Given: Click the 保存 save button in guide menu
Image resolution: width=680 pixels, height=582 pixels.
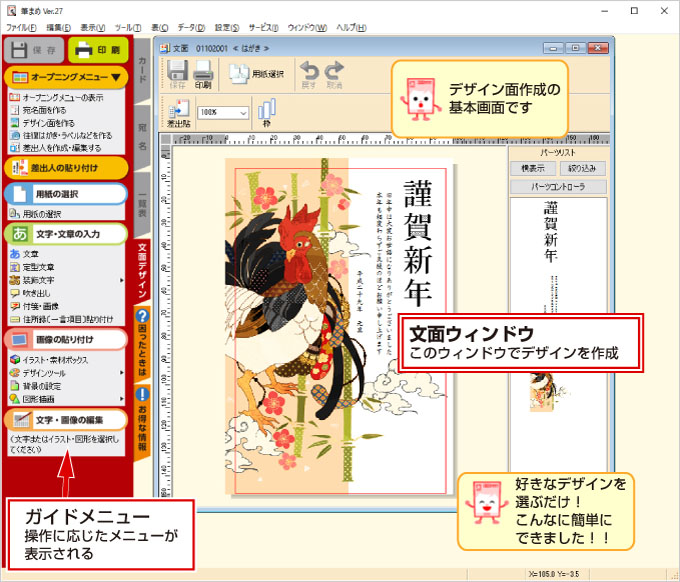Looking at the screenshot, I should coord(34,50).
